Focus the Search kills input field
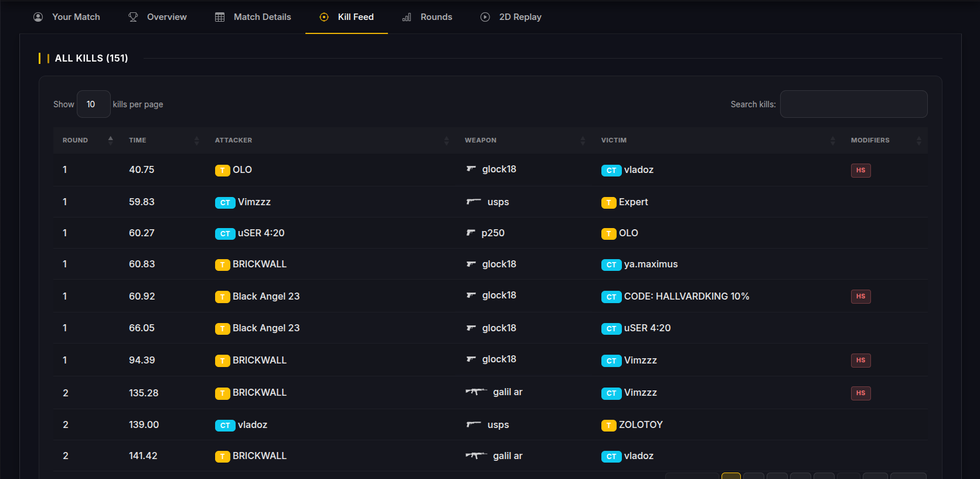 click(853, 104)
